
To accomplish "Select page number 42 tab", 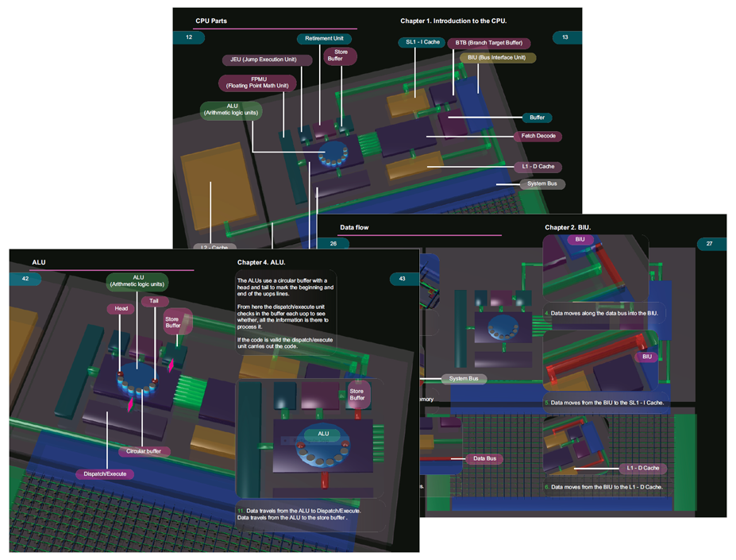I will coord(25,279).
